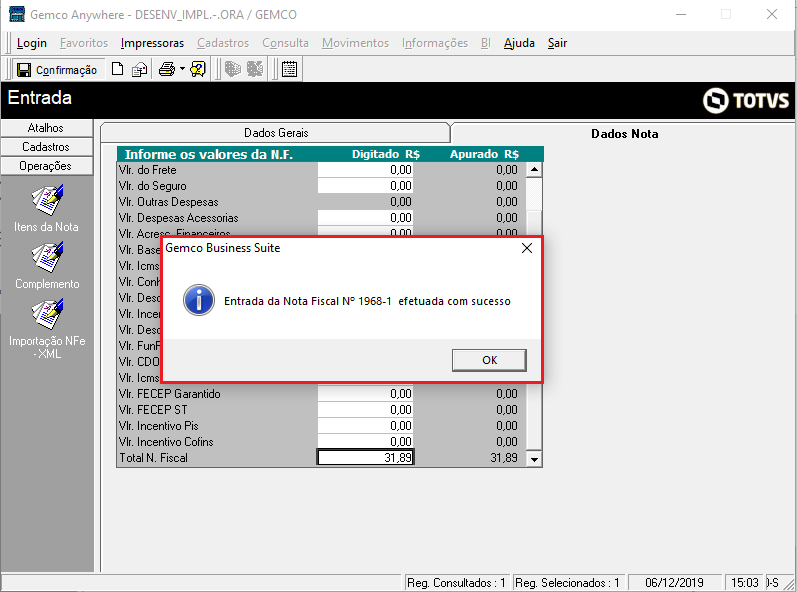797x592 pixels.
Task: Click the Vlr. FECEP Garantido digitado field
Action: point(365,393)
